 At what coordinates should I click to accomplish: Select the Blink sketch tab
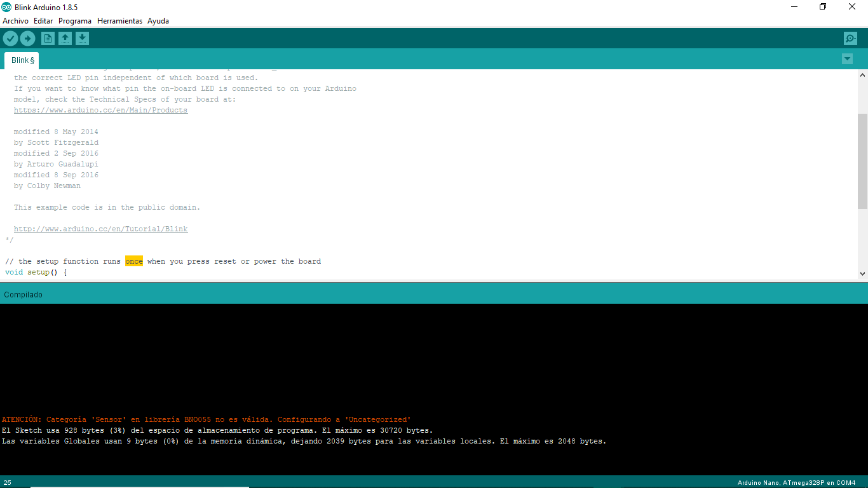coord(22,60)
